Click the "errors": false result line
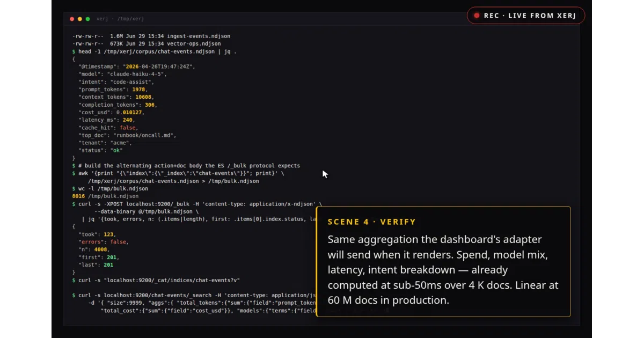Image resolution: width=644 pixels, height=338 pixels. pyautogui.click(x=104, y=242)
